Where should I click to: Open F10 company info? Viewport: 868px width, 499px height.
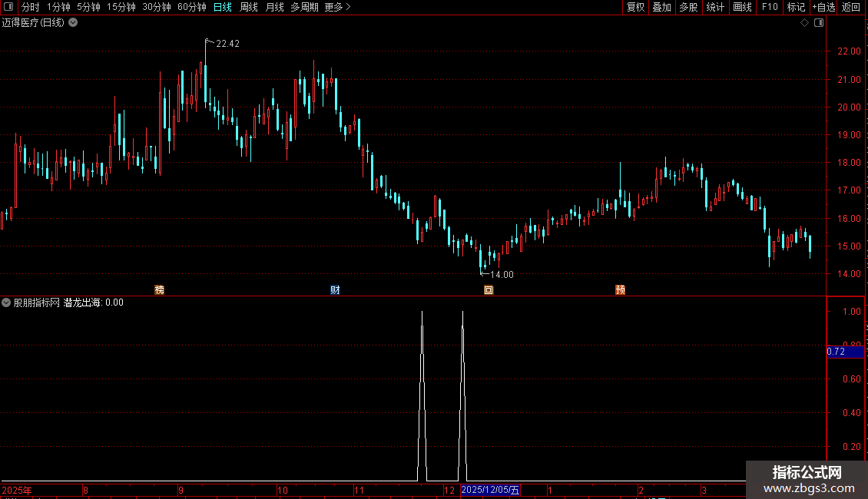pos(770,7)
